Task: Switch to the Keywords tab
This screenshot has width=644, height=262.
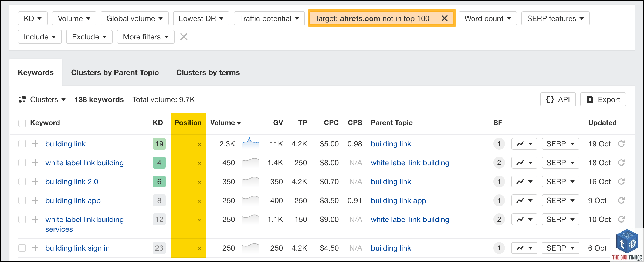Action: (x=36, y=72)
